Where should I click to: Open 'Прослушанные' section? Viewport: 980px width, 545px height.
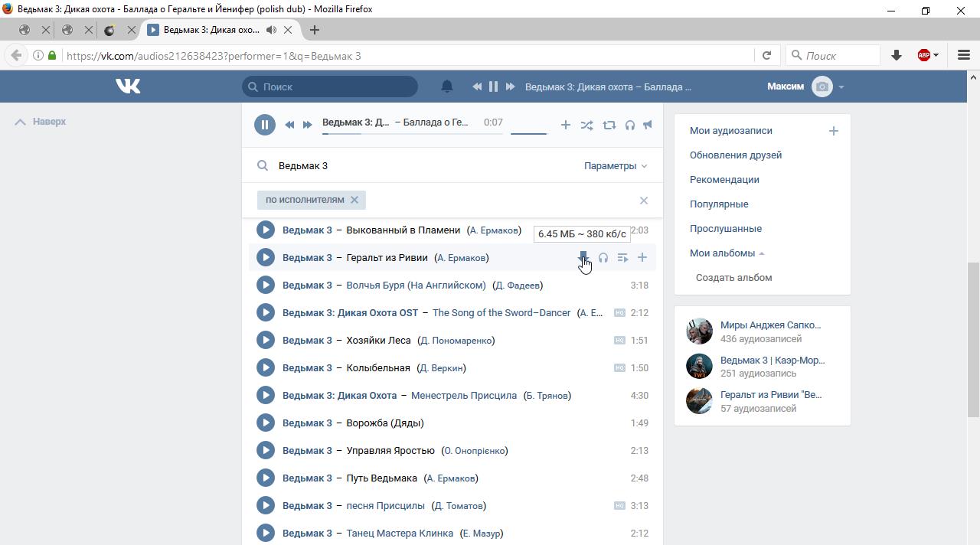726,229
